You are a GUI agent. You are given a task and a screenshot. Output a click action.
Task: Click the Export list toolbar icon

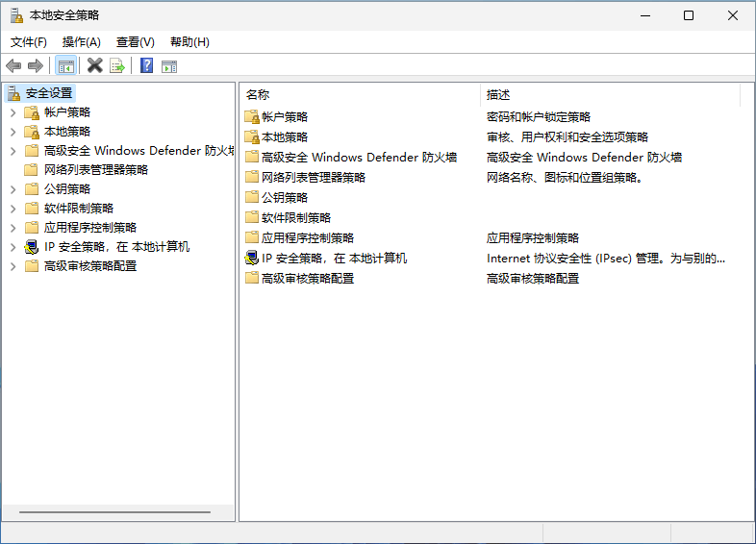tap(117, 65)
